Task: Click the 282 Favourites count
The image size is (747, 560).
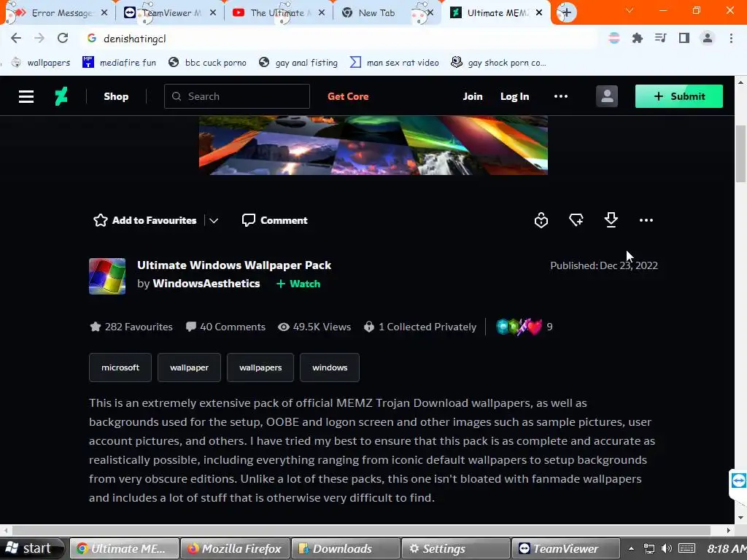Action: [x=131, y=327]
